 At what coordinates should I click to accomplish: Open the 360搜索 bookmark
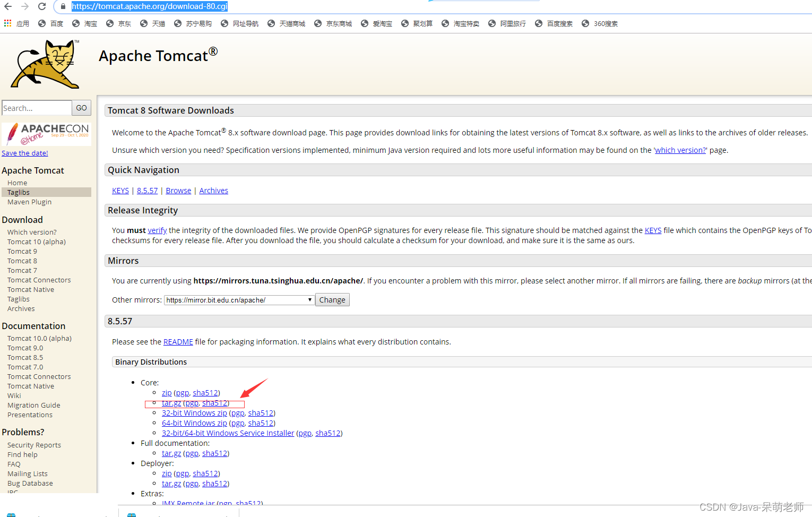pyautogui.click(x=600, y=23)
